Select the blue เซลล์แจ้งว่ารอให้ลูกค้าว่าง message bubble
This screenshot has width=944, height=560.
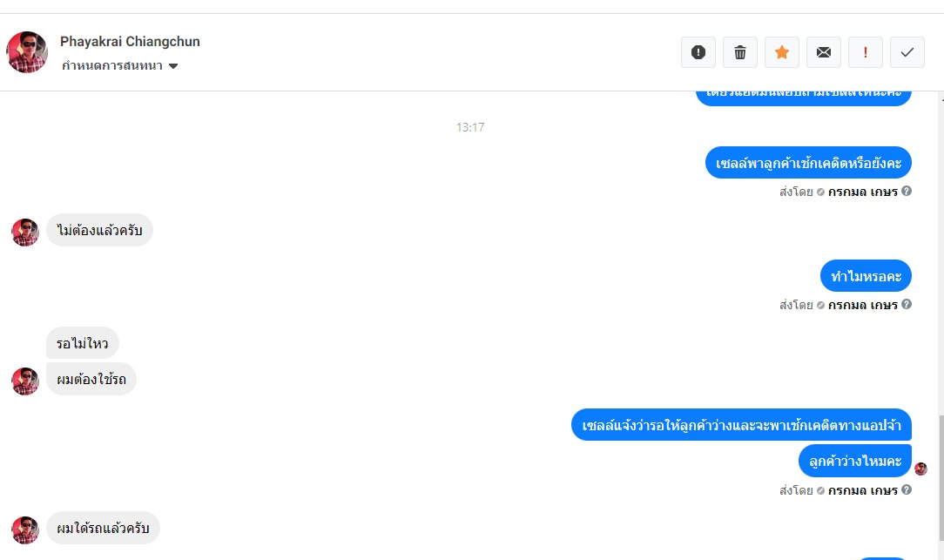[x=741, y=425]
